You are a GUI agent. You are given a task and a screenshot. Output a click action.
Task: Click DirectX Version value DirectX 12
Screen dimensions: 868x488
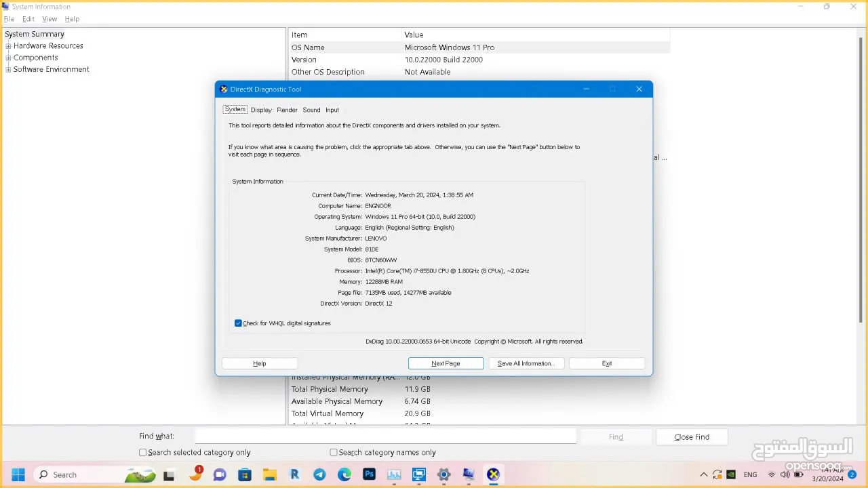pos(378,304)
